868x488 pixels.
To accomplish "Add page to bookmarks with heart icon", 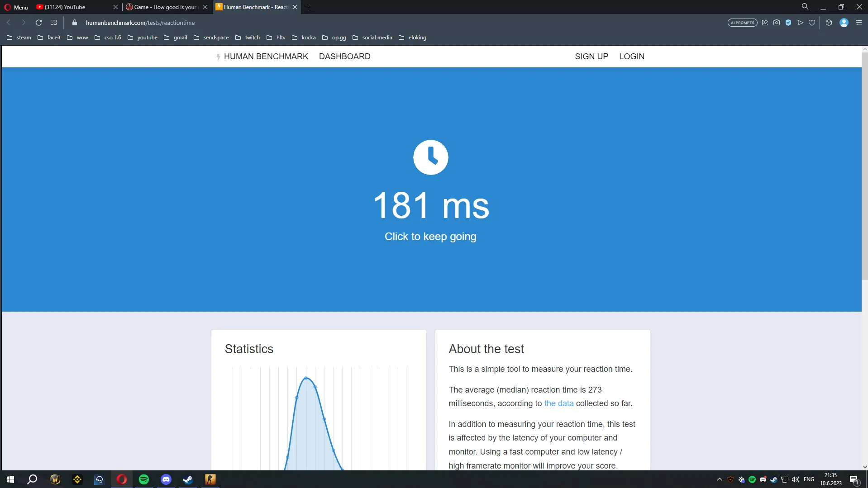I will [x=812, y=23].
